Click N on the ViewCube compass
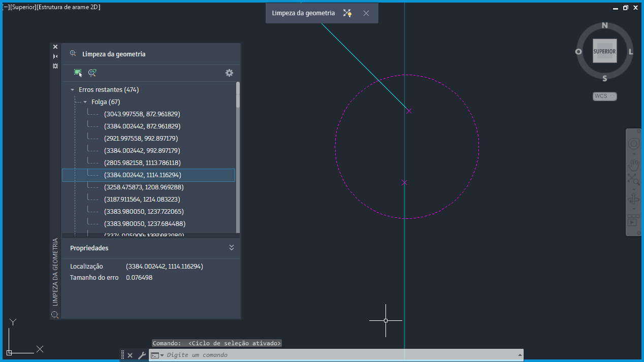This screenshot has height=362, width=644. click(604, 25)
